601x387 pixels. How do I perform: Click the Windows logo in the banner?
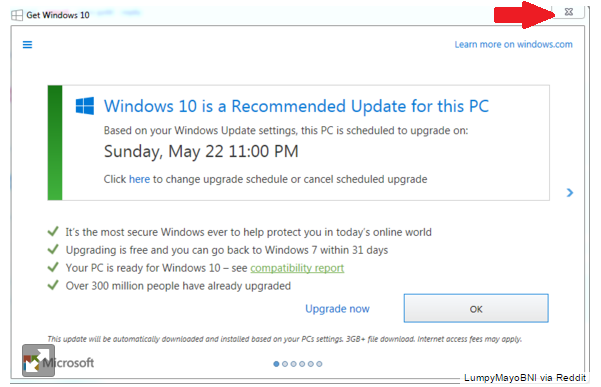pos(85,106)
